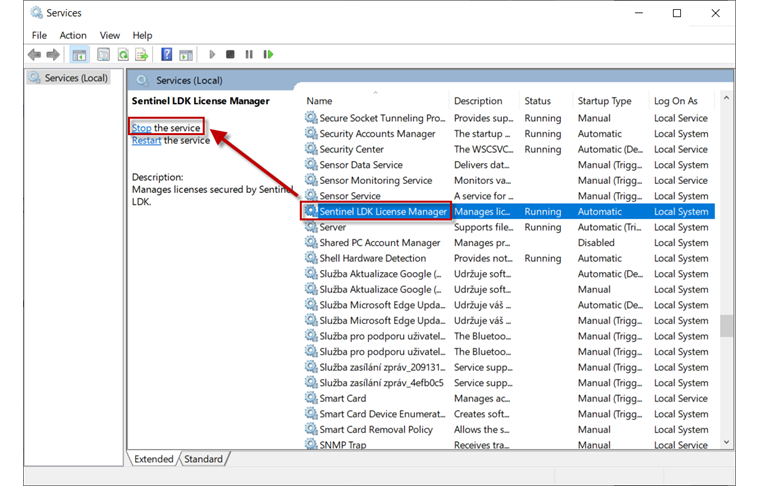Click 'Creates soft...' description cell
This screenshot has height=486, width=760.
click(481, 413)
